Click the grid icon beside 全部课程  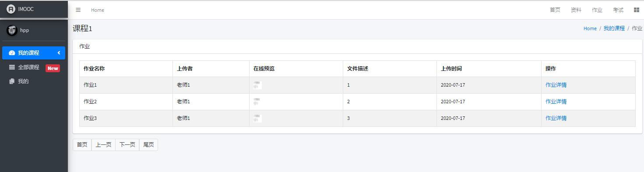[12, 67]
